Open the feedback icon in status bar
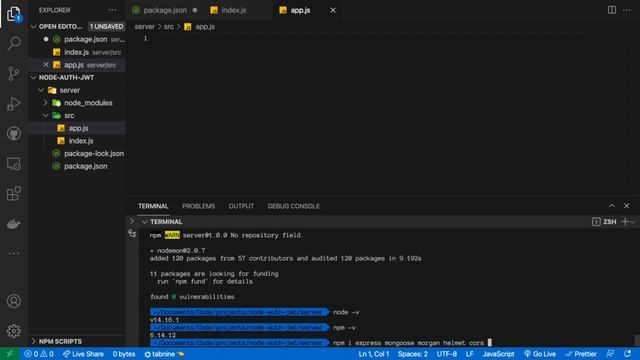 pos(610,354)
